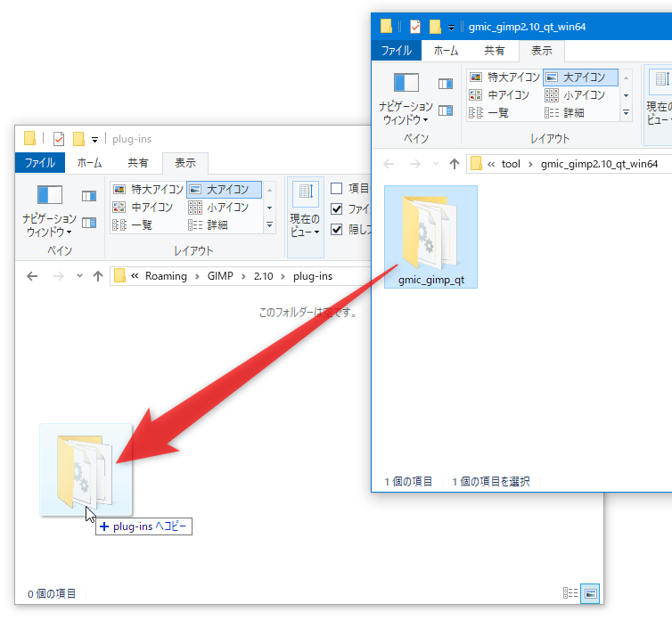This screenshot has width=672, height=620.
Task: Click Roaming in plug-ins address bar
Action: tap(166, 276)
